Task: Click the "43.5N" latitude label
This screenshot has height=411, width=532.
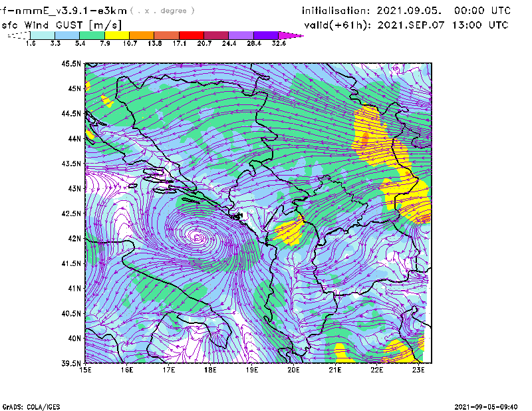Action: 71,164
